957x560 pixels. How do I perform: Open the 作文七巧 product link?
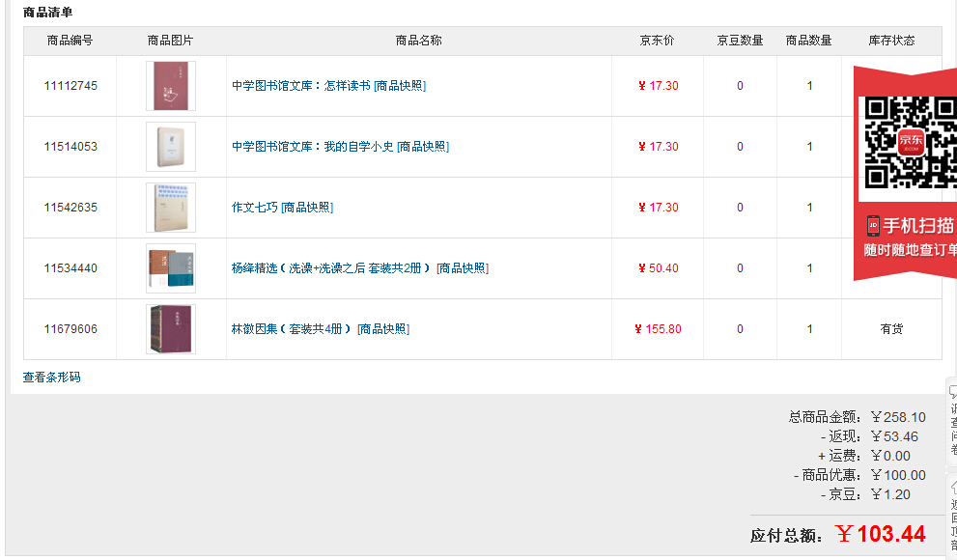tap(255, 208)
